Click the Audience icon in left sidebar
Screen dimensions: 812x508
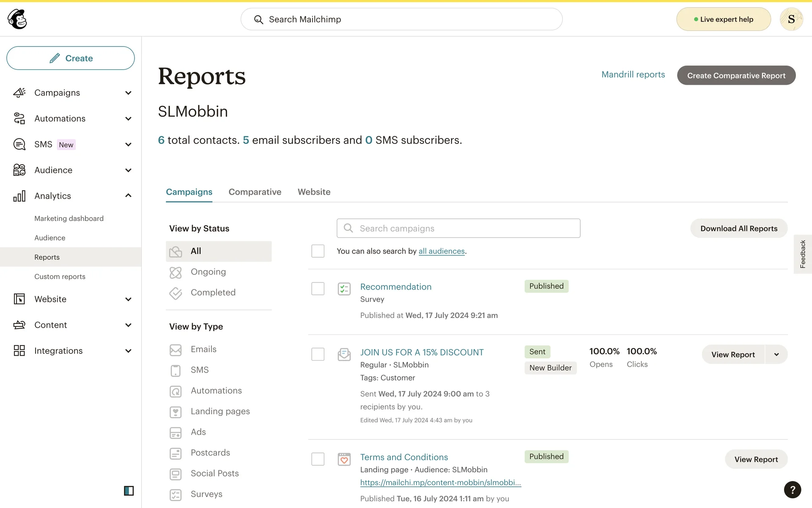pos(19,170)
